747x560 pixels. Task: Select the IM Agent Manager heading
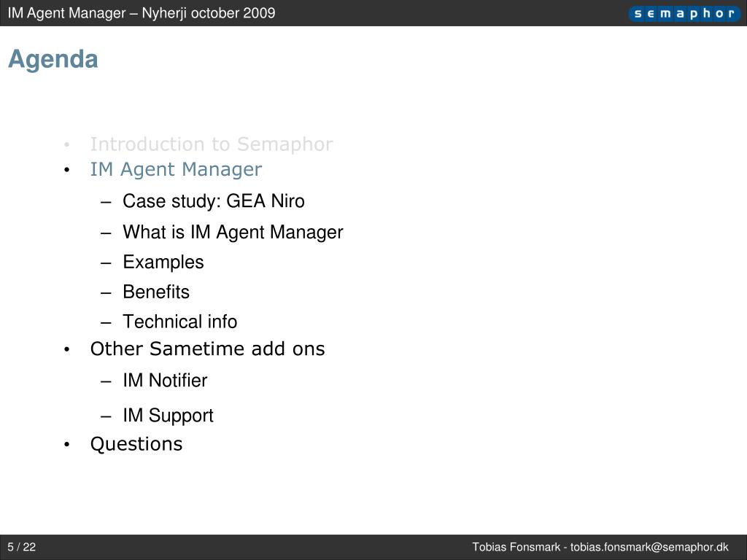click(177, 170)
